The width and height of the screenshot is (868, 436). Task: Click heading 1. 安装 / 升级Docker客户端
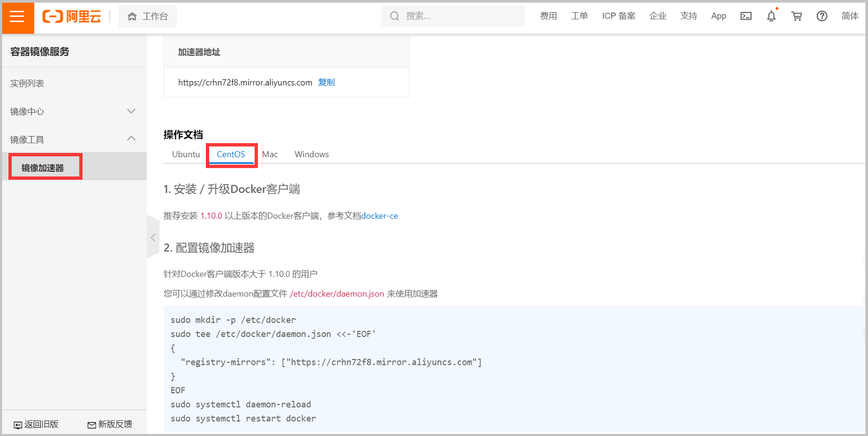[232, 189]
